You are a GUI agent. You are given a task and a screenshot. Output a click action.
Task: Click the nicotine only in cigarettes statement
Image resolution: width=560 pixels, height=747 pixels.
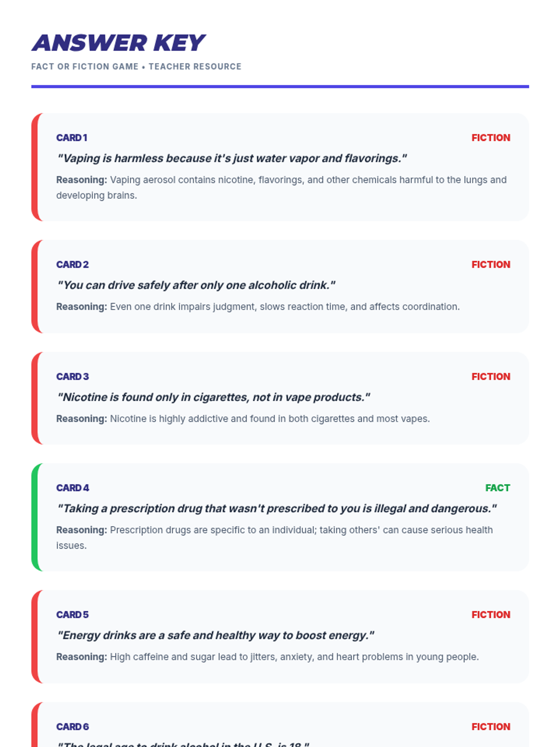(x=213, y=397)
